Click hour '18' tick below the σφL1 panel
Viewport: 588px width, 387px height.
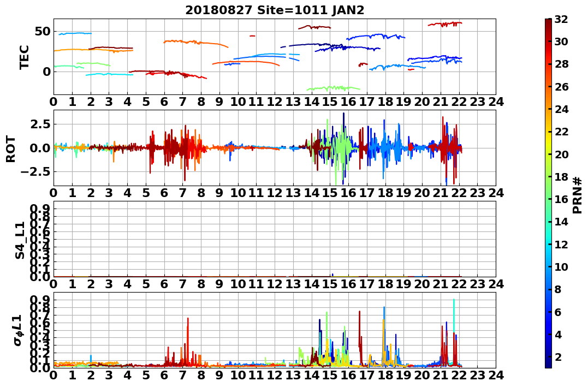coord(385,375)
